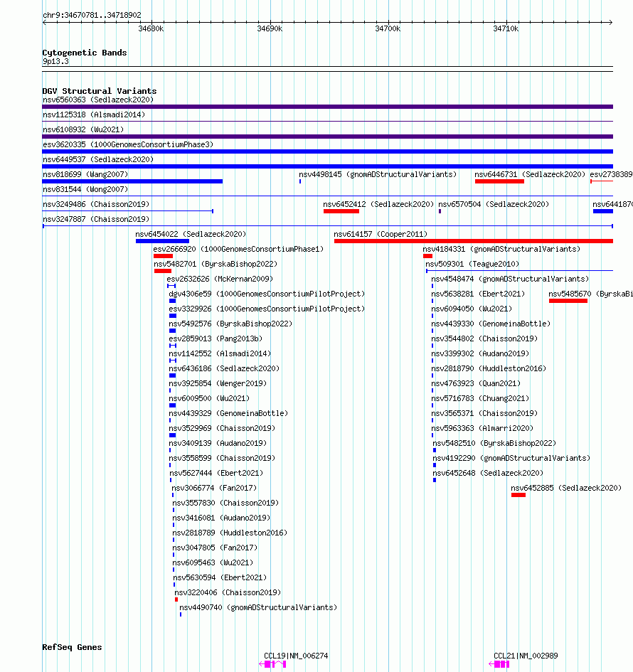Click esv2632626 (McKernan2009) label
This screenshot has height=672, width=633.
[220, 279]
